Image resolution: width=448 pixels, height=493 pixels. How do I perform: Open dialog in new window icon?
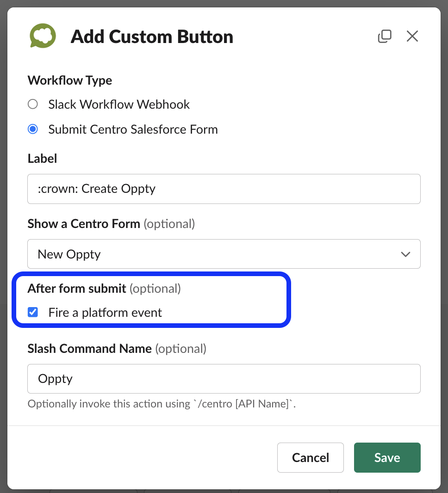pos(385,36)
